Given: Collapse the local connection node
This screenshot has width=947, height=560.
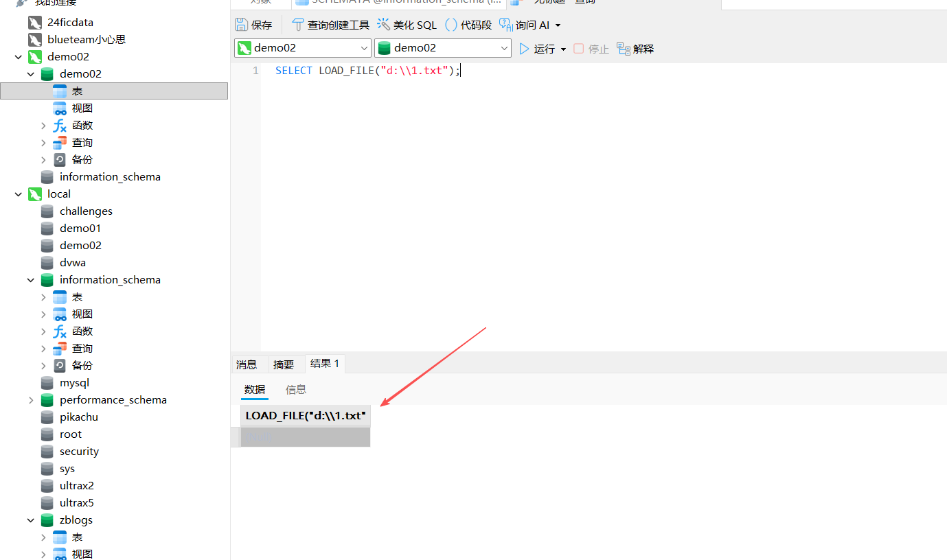Looking at the screenshot, I should (19, 194).
